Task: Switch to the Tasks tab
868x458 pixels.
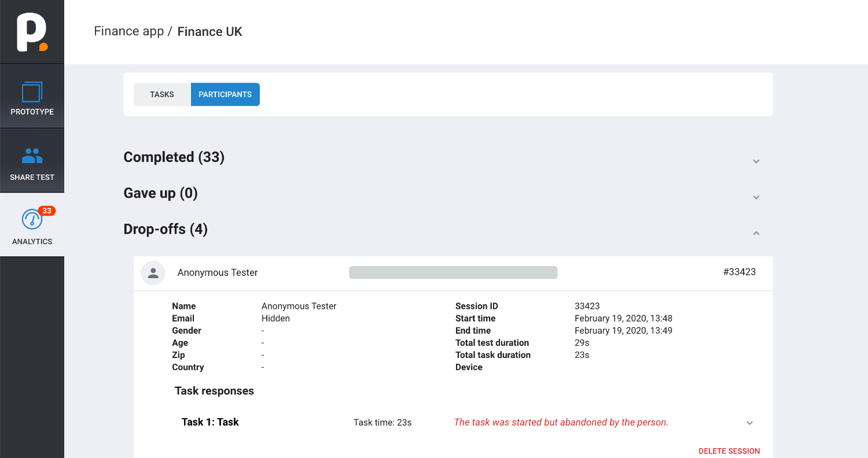Action: pos(162,94)
